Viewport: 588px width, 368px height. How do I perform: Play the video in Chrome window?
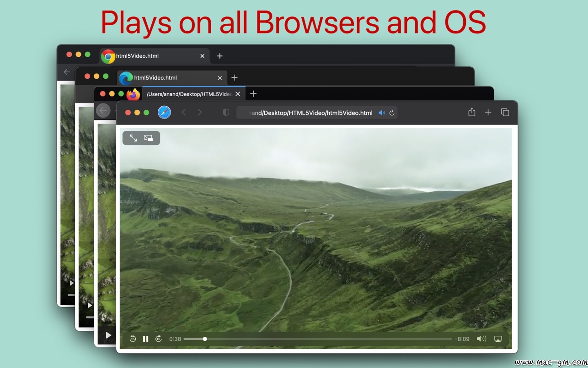[x=71, y=283]
